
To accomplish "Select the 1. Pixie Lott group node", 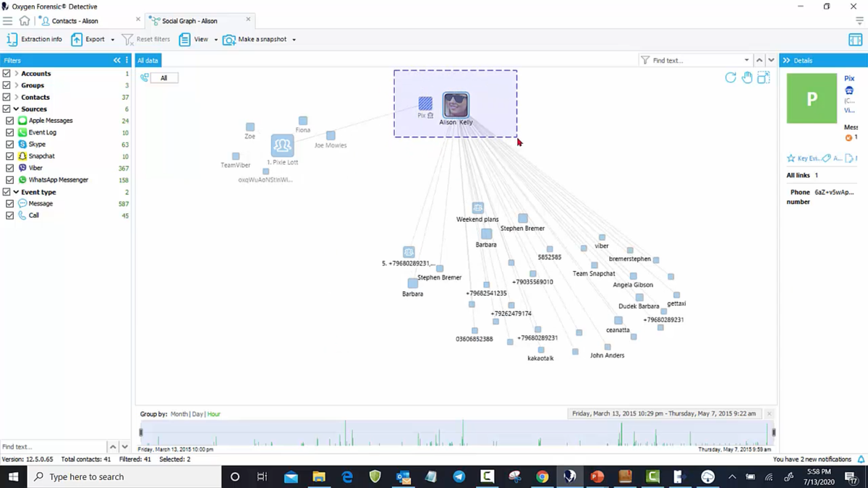I will tap(283, 145).
